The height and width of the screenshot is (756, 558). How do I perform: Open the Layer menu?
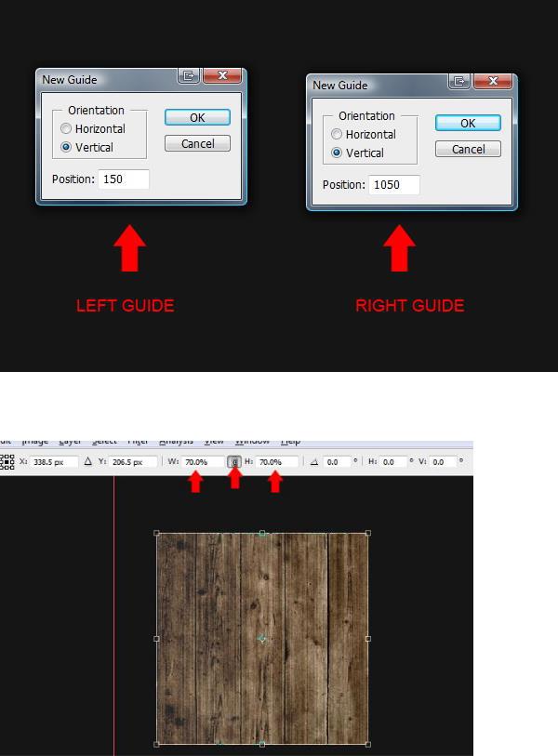(x=70, y=441)
